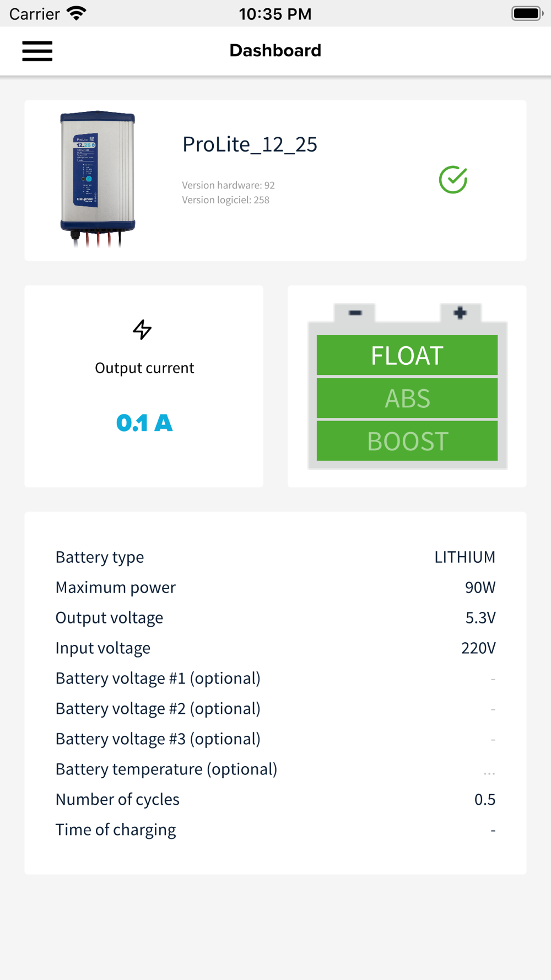Tap the Dashboard title in header
Screen dimensions: 551x980
click(x=275, y=51)
